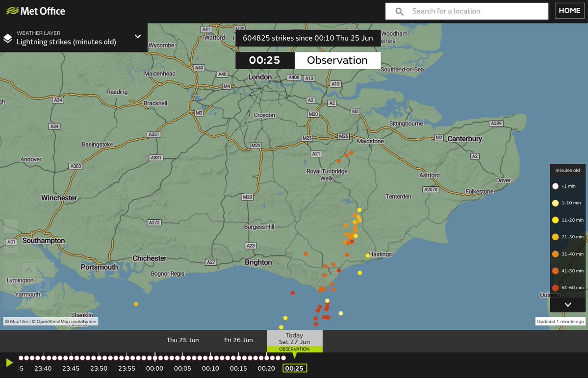Select the highlighted 00:25 time step
This screenshot has height=378, width=588.
pyautogui.click(x=294, y=368)
